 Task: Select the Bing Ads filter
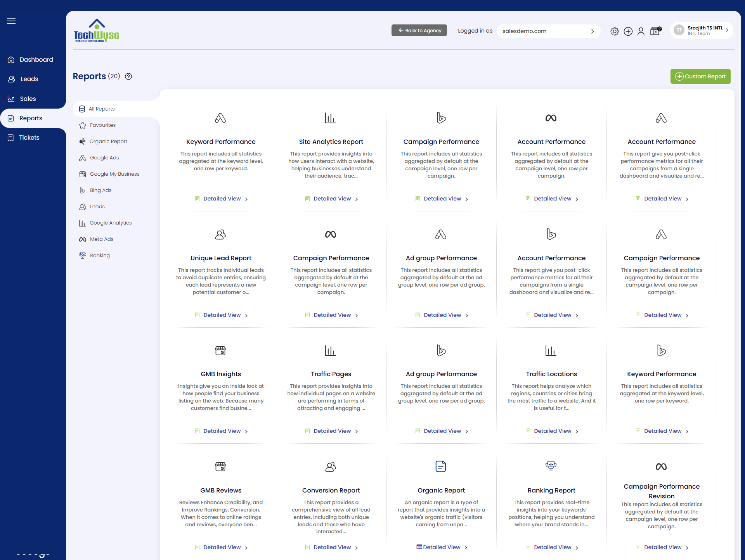(x=95, y=190)
